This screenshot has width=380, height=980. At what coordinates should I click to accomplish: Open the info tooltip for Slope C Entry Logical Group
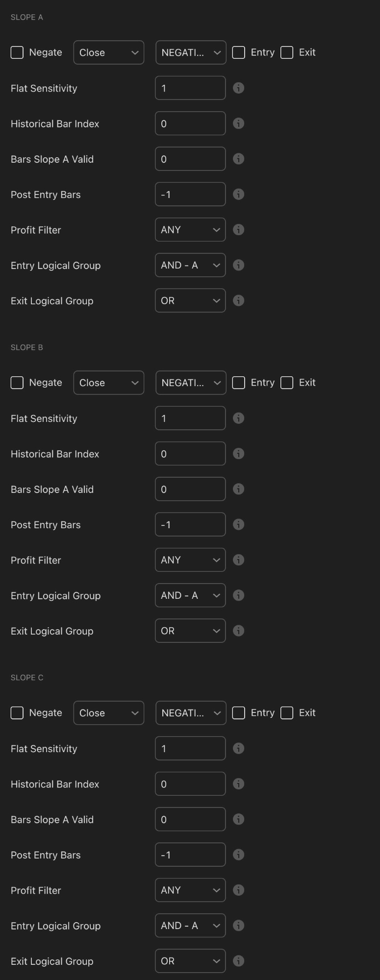coord(238,925)
